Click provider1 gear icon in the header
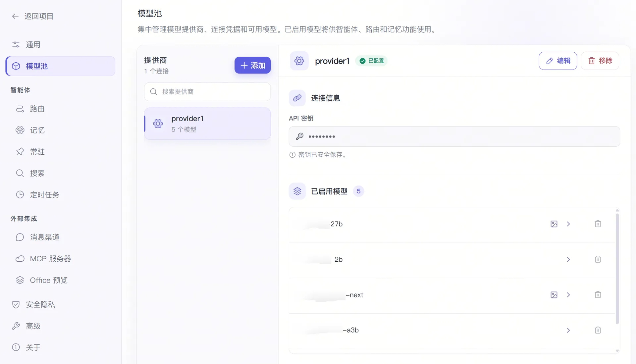The width and height of the screenshot is (636, 364). [299, 61]
